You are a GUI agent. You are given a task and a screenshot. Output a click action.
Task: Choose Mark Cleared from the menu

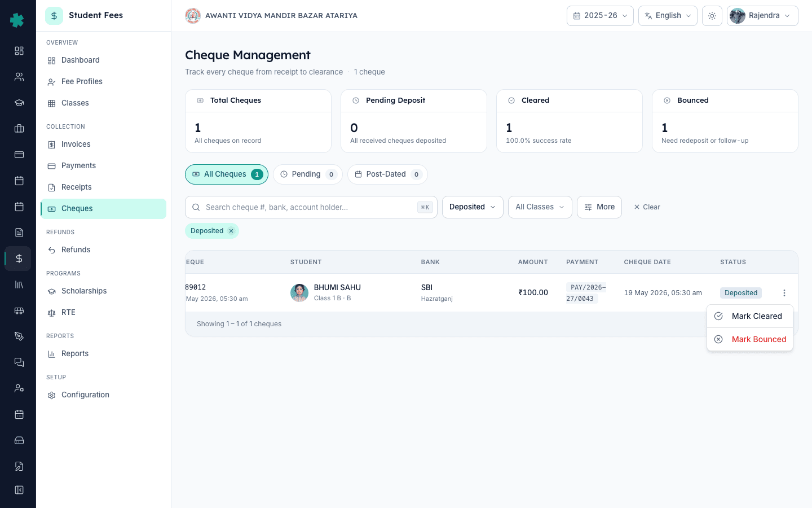[750, 316]
